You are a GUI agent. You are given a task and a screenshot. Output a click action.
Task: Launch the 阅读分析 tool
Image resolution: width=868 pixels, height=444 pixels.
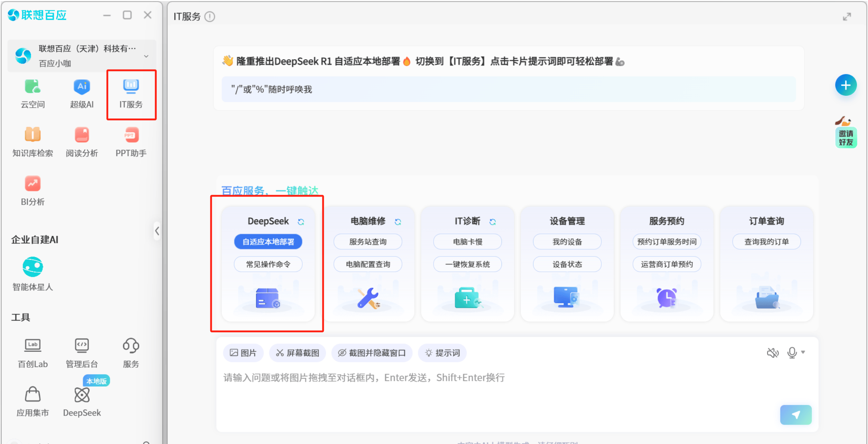(81, 142)
